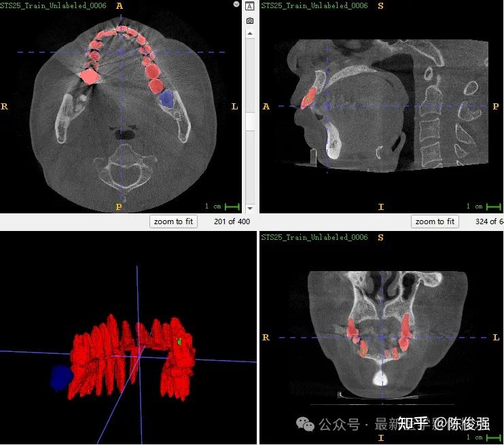Screen dimensions: 504x445
Task: Click the 'L' label in the axial view
Action: click(234, 107)
